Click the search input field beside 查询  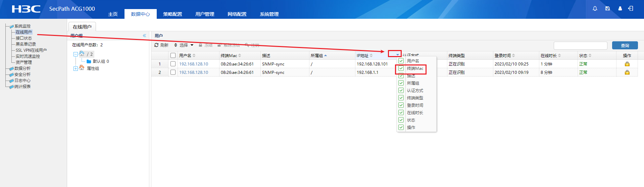point(580,46)
